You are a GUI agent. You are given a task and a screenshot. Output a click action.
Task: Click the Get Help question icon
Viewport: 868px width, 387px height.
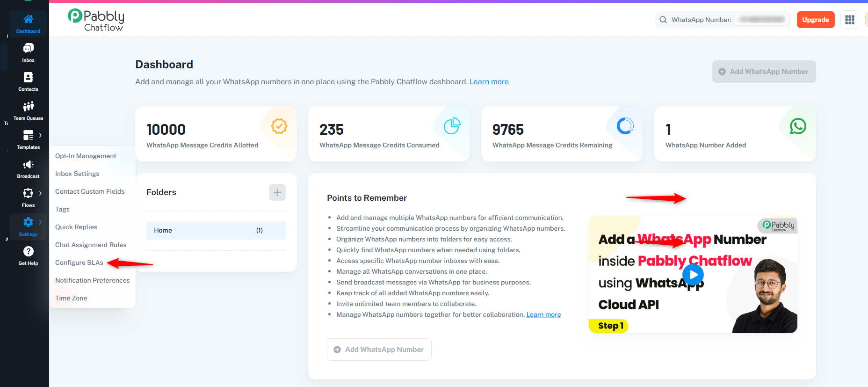click(28, 251)
